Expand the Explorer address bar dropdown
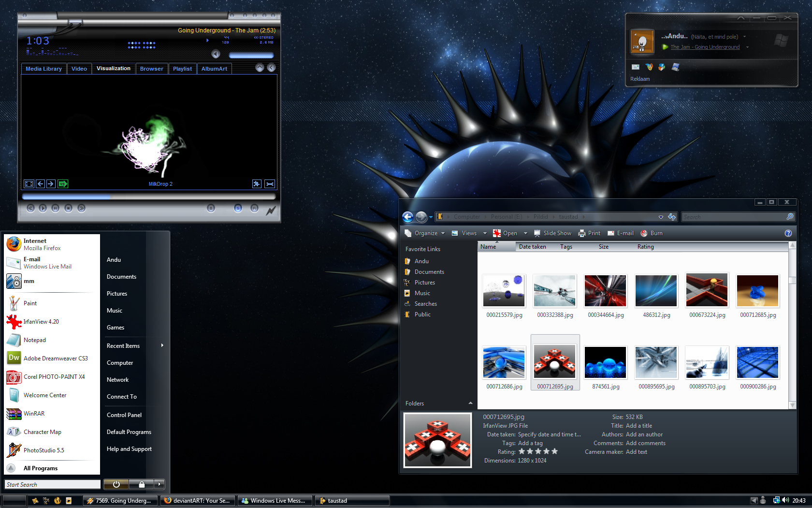The image size is (812, 508). [x=661, y=217]
